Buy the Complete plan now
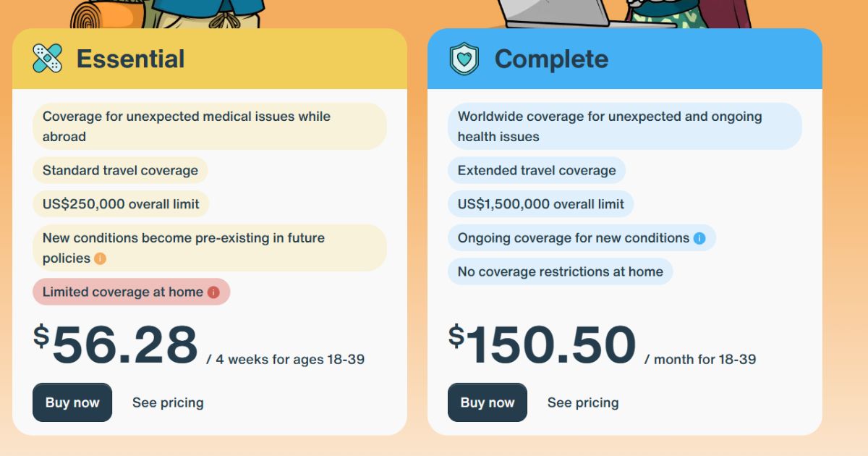Image resolution: width=868 pixels, height=456 pixels. 488,402
